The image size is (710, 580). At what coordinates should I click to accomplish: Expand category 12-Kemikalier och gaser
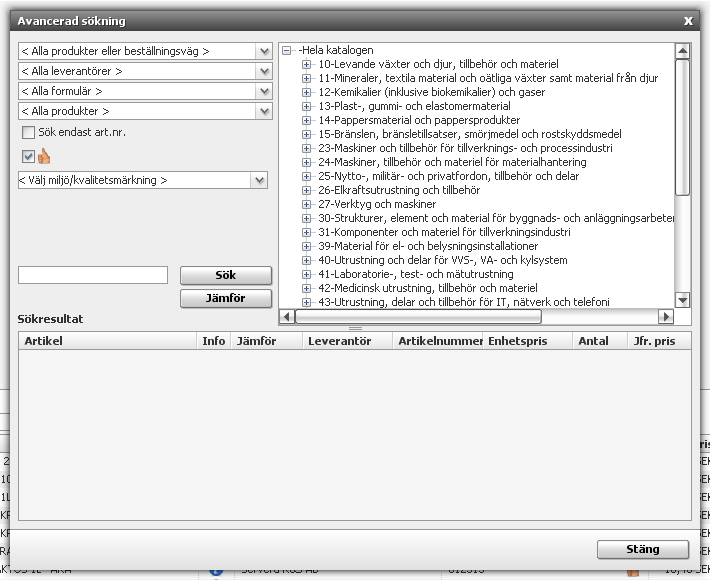(307, 92)
